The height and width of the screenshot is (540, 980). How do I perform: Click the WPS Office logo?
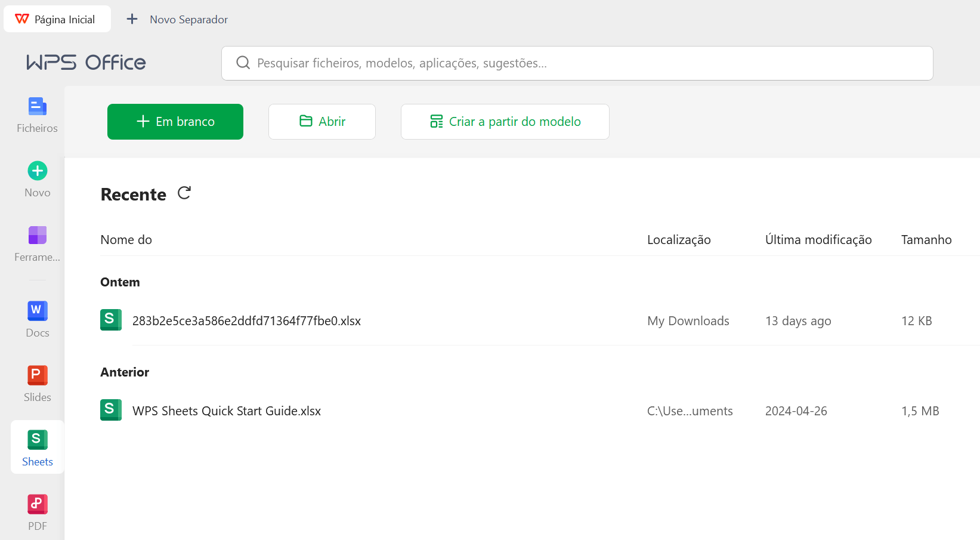point(86,63)
